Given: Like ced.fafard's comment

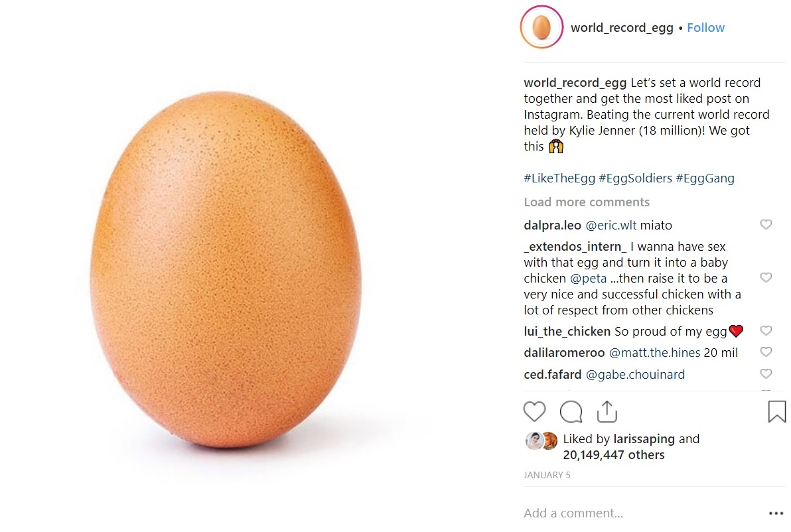Looking at the screenshot, I should pyautogui.click(x=766, y=374).
